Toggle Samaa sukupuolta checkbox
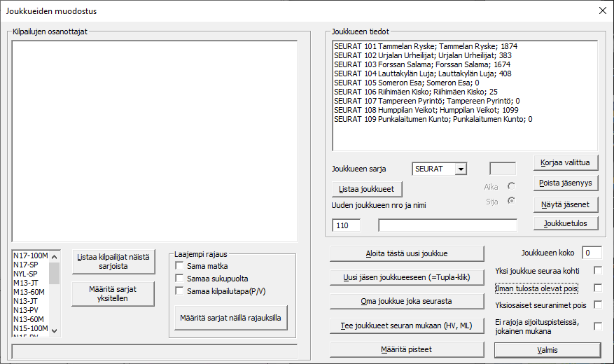This screenshot has width=614, height=364. coord(180,278)
